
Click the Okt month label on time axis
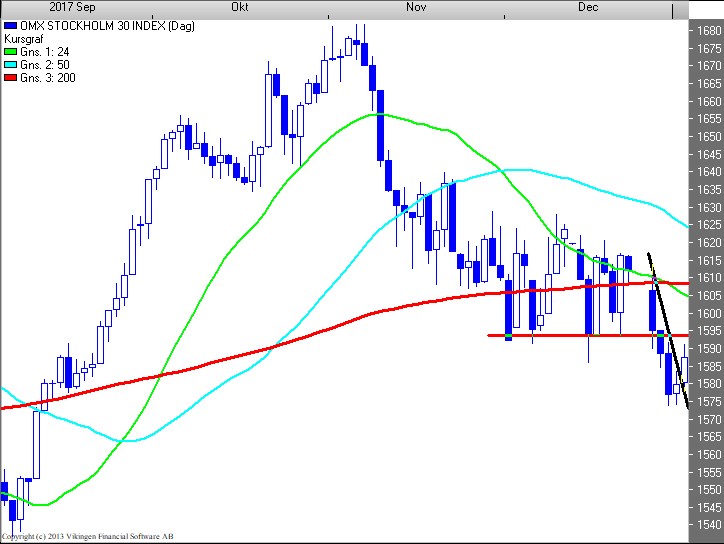point(239,7)
